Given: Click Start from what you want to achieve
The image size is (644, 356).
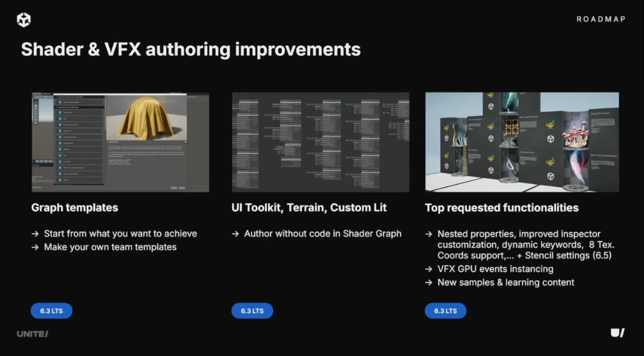Looking at the screenshot, I should tap(121, 234).
